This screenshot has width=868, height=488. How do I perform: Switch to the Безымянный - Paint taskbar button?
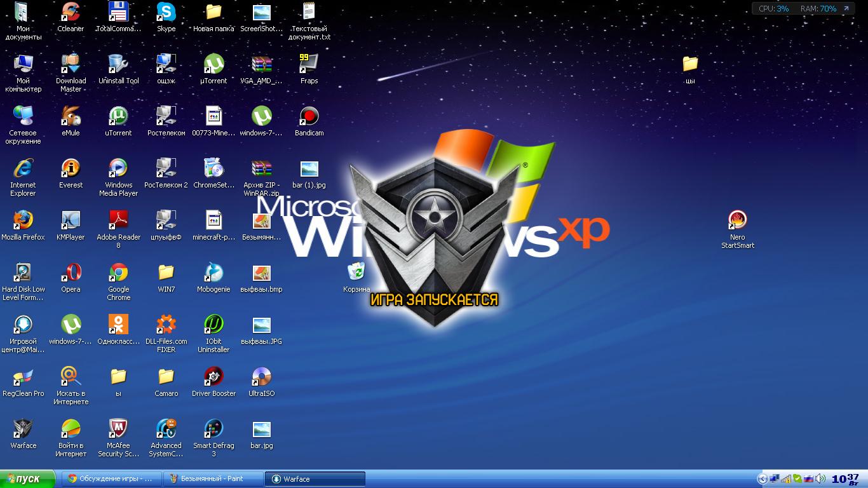213,478
